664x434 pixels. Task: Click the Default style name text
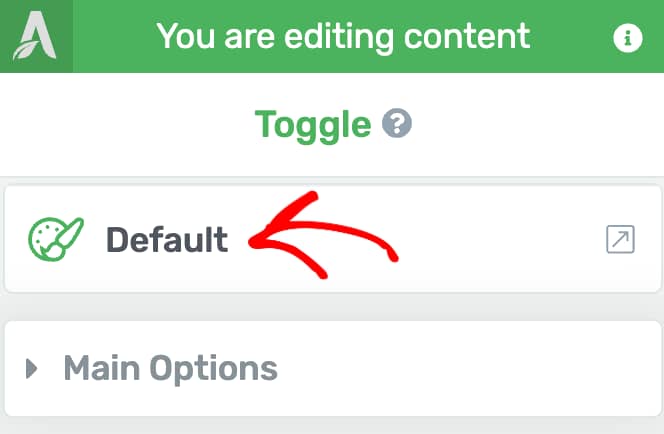pos(167,240)
